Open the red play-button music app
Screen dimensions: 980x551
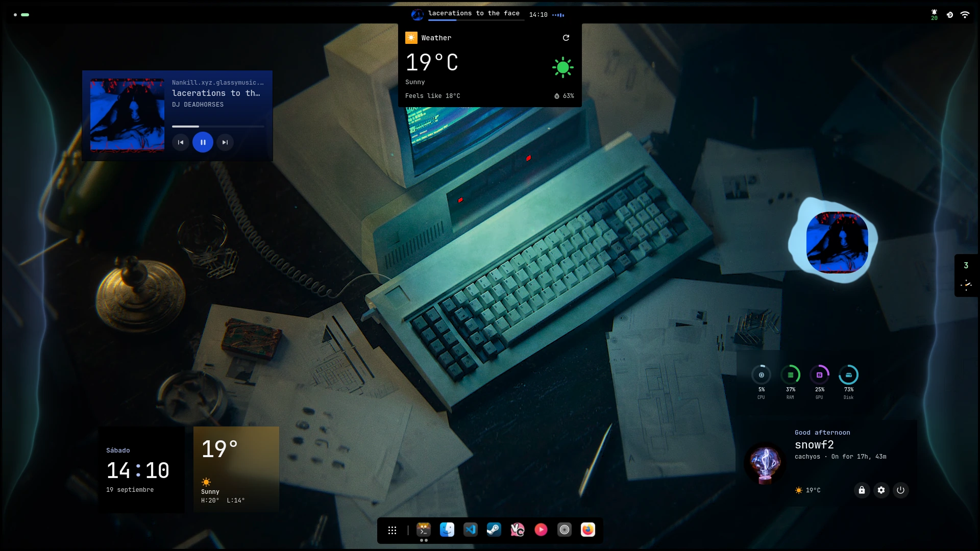(541, 530)
